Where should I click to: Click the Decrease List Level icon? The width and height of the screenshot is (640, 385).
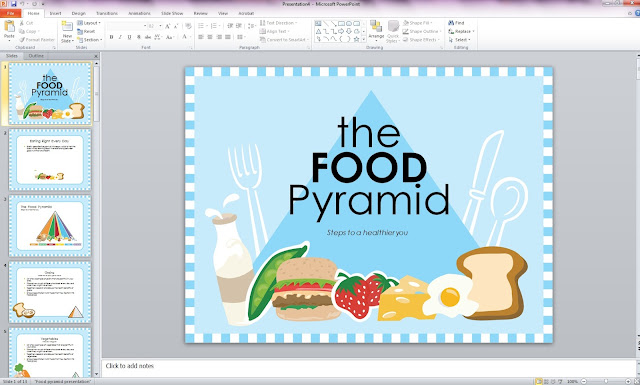(x=230, y=26)
